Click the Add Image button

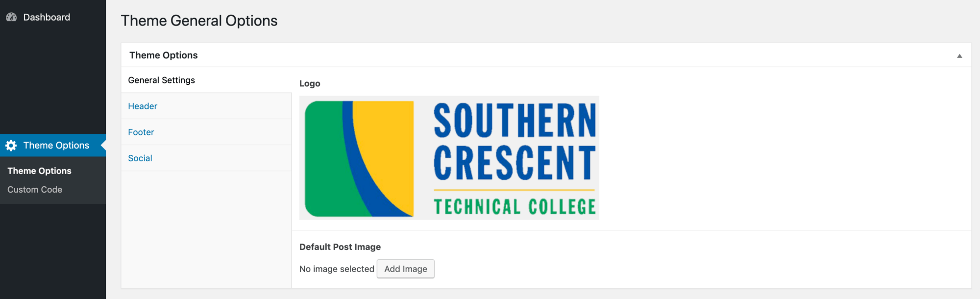pyautogui.click(x=406, y=269)
